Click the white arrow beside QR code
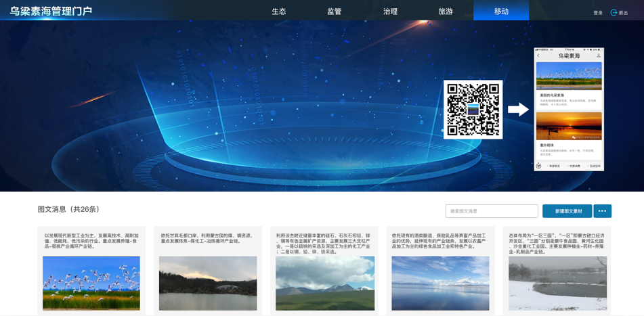 pyautogui.click(x=518, y=110)
